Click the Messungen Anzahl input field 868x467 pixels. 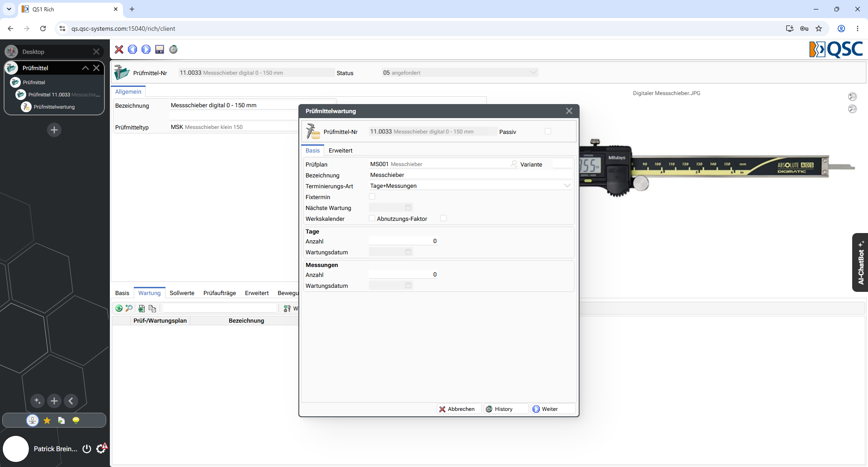(x=403, y=275)
